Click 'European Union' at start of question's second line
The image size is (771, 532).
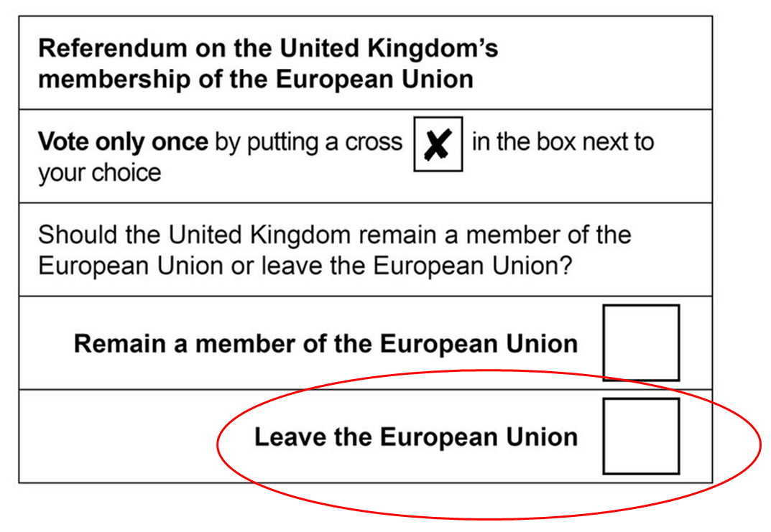pyautogui.click(x=130, y=266)
